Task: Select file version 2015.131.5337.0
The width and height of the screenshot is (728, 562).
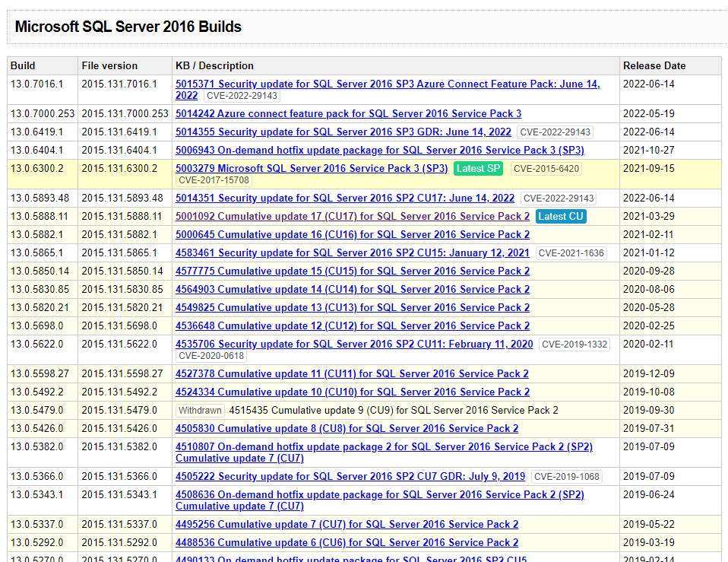Action: point(119,525)
